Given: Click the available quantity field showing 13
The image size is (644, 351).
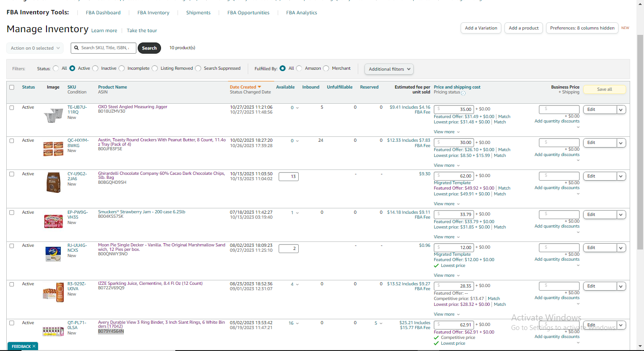Looking at the screenshot, I should 288,177.
